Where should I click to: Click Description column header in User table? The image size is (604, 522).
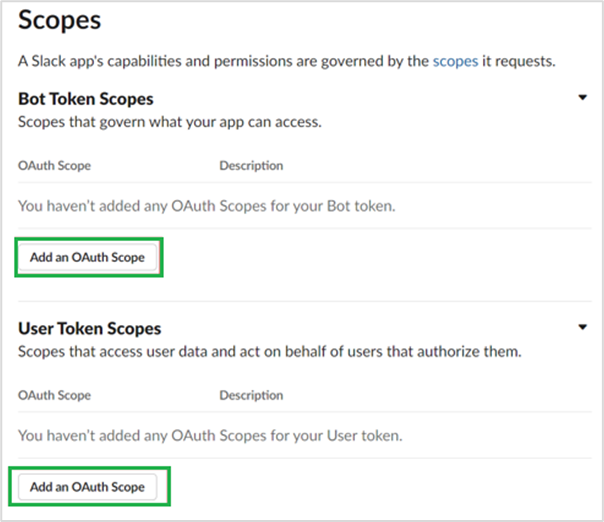point(251,396)
